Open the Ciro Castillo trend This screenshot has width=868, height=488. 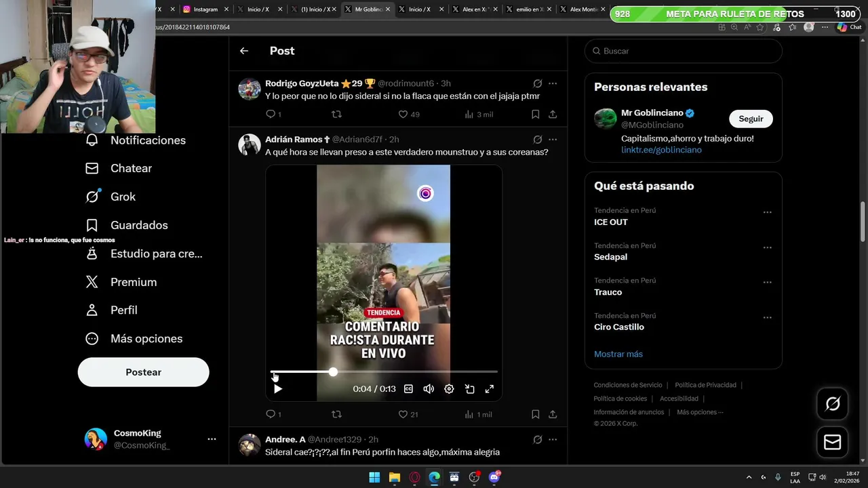(684, 321)
